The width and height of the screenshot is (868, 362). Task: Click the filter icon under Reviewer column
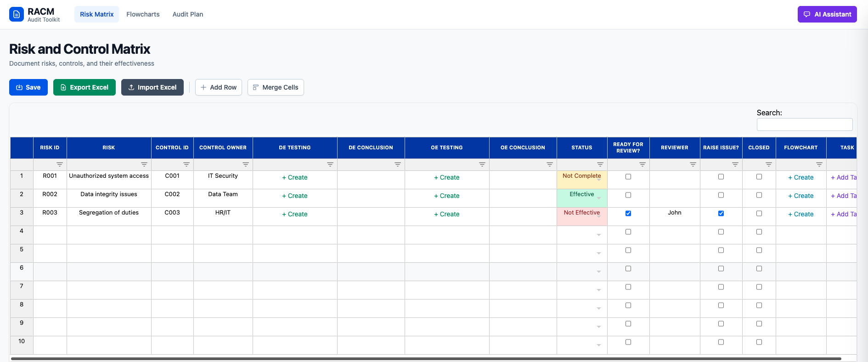pyautogui.click(x=693, y=164)
